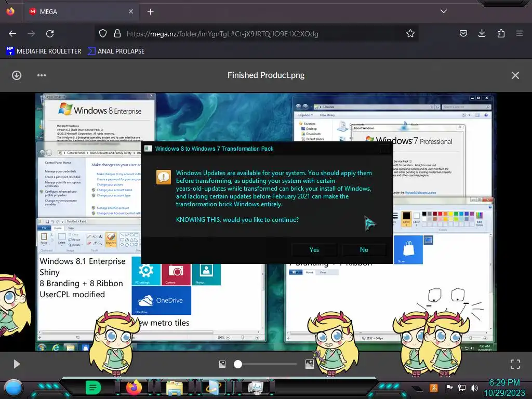The width and height of the screenshot is (532, 399).
Task: Click the taskbar clock showing 6:29 PM
Action: click(504, 388)
